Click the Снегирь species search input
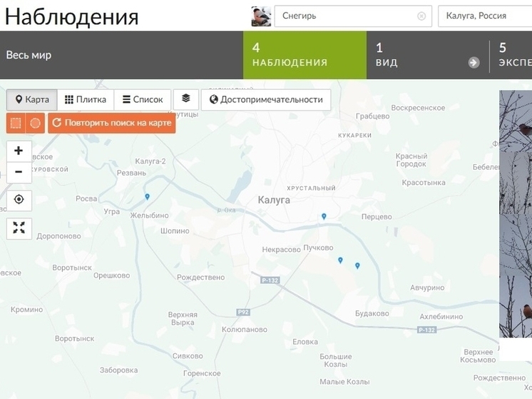The width and height of the screenshot is (532, 399). [353, 16]
